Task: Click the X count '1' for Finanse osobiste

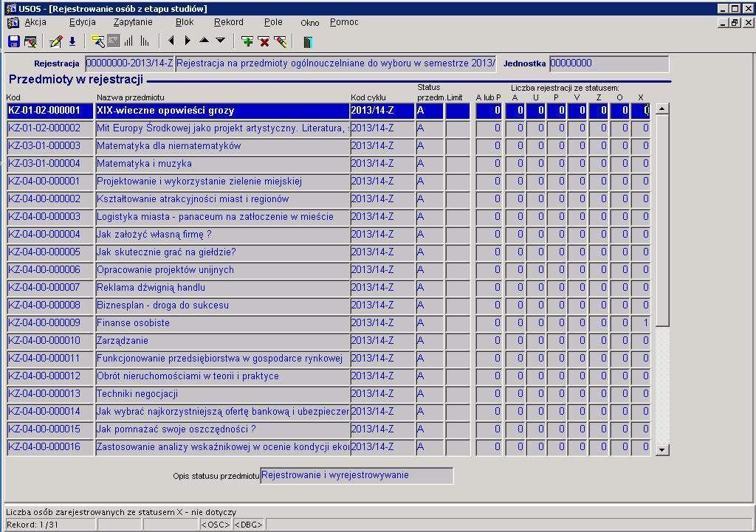Action: point(641,323)
